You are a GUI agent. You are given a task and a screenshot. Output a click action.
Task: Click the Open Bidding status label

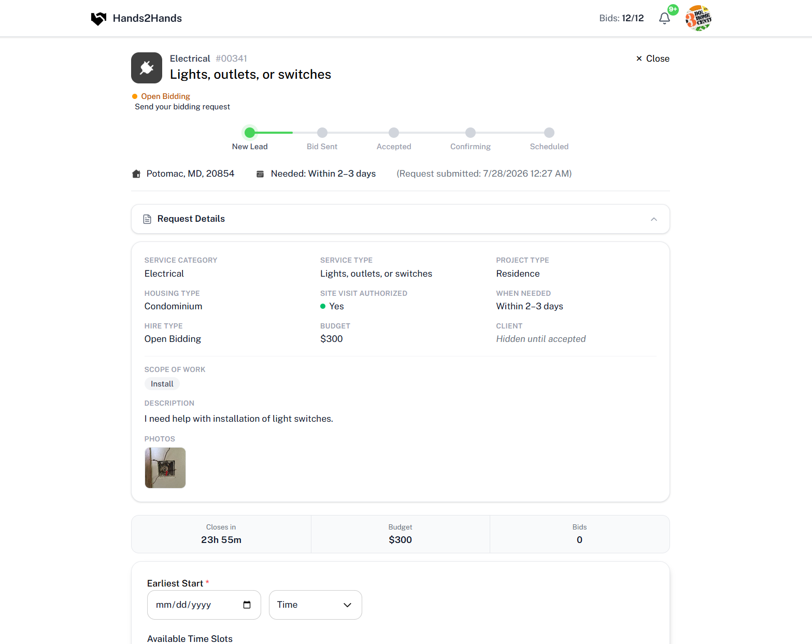tap(165, 96)
